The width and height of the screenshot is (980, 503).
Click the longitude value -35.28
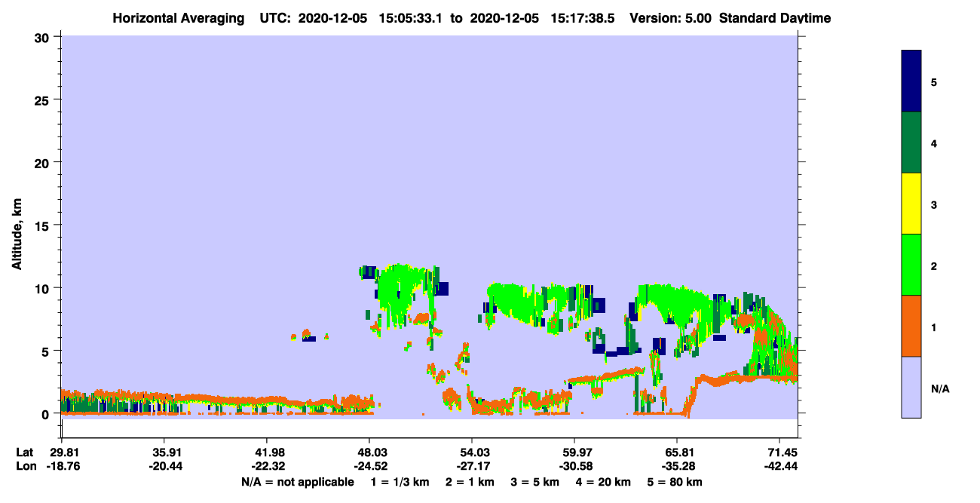tap(677, 466)
